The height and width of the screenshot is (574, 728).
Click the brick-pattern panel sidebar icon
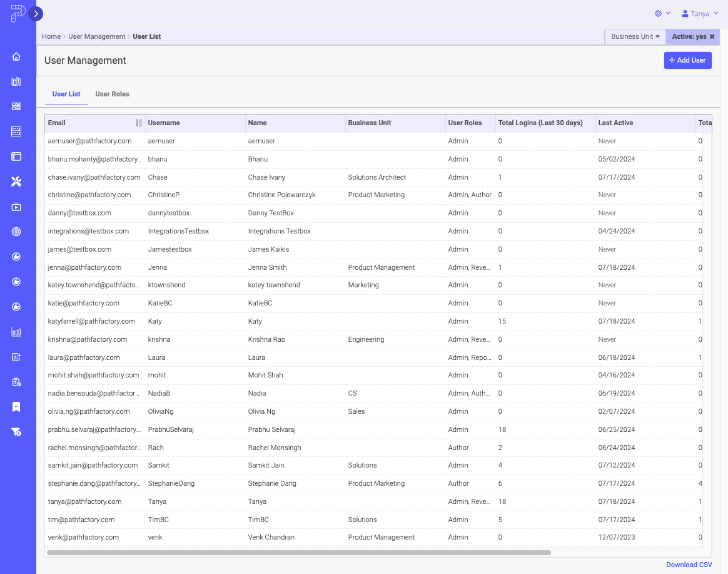16,131
